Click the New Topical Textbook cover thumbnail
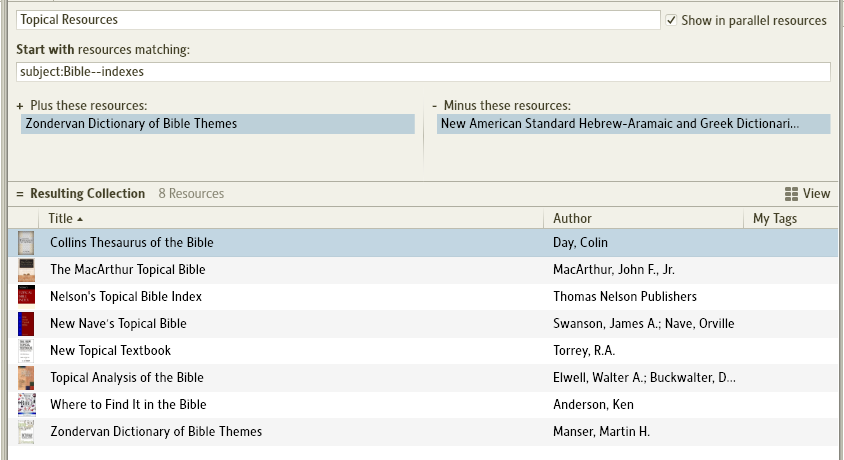844x460 pixels. pos(26,350)
